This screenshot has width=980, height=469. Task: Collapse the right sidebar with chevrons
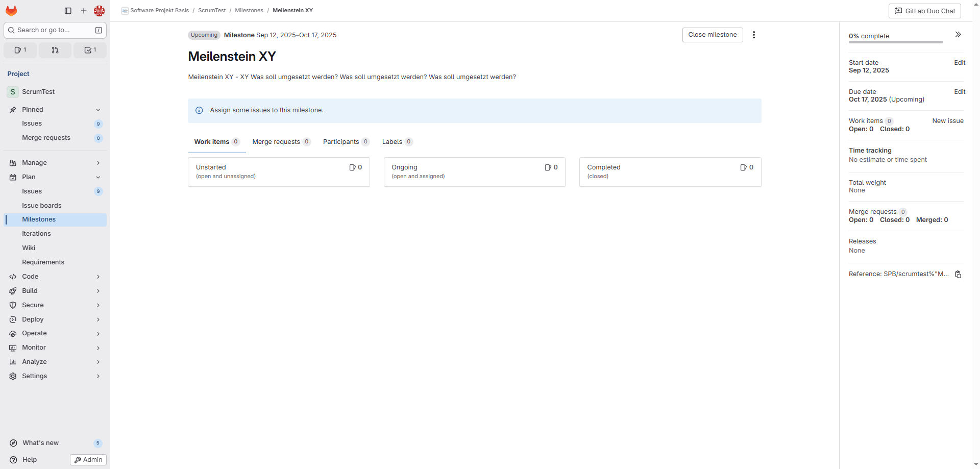pos(958,35)
